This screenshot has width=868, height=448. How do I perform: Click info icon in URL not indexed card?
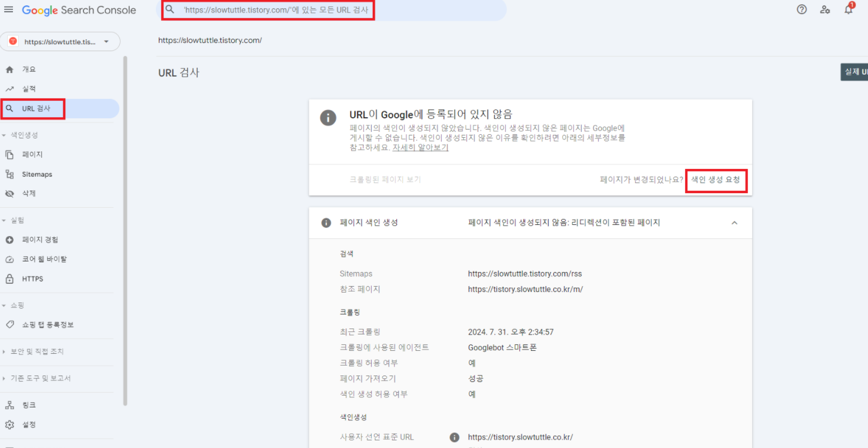(x=328, y=117)
